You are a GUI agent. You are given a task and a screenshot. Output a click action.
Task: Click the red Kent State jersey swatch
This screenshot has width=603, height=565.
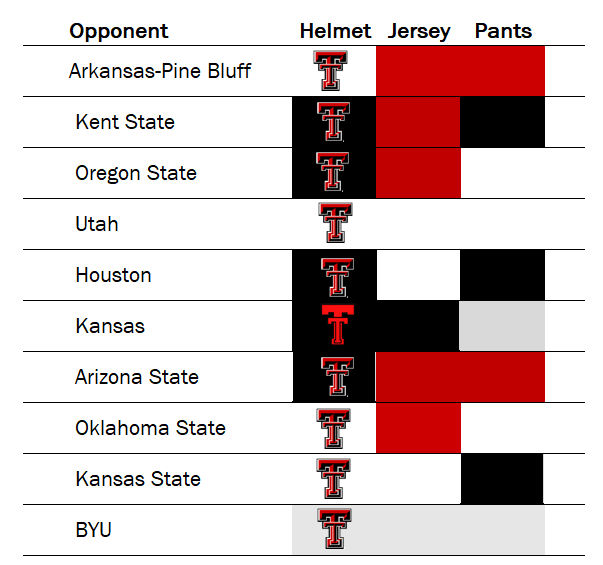418,122
